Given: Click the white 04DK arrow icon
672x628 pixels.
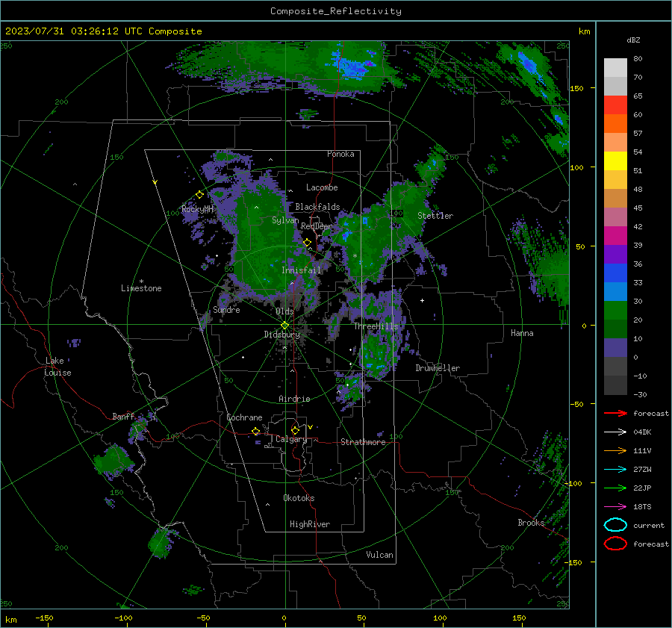Looking at the screenshot, I should tap(615, 432).
